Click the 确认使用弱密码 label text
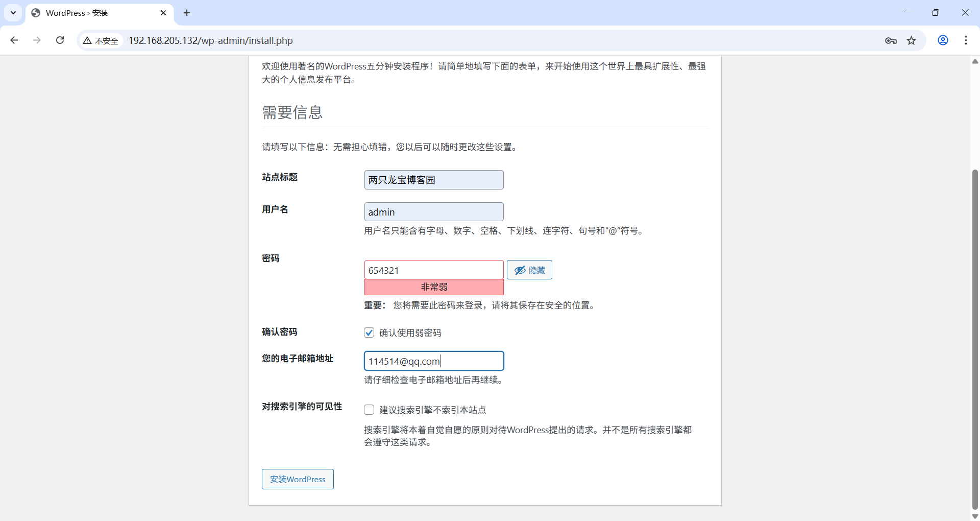This screenshot has height=521, width=980. 410,333
